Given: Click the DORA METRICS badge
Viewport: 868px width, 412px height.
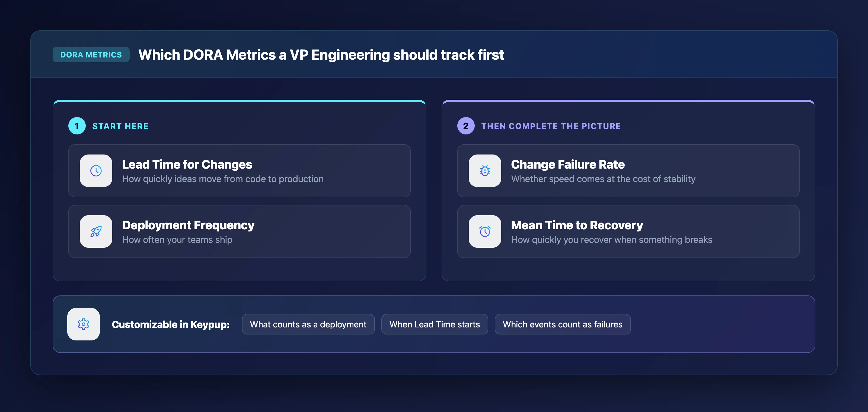Looking at the screenshot, I should pyautogui.click(x=91, y=54).
